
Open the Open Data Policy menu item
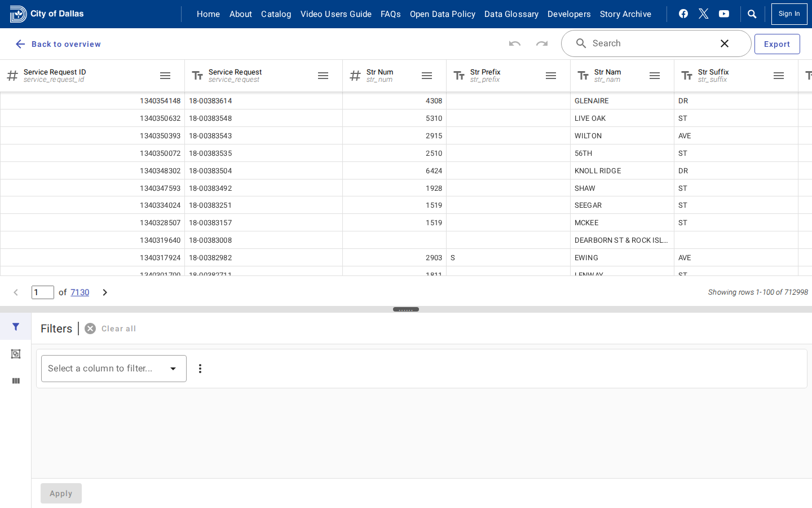[x=443, y=14]
